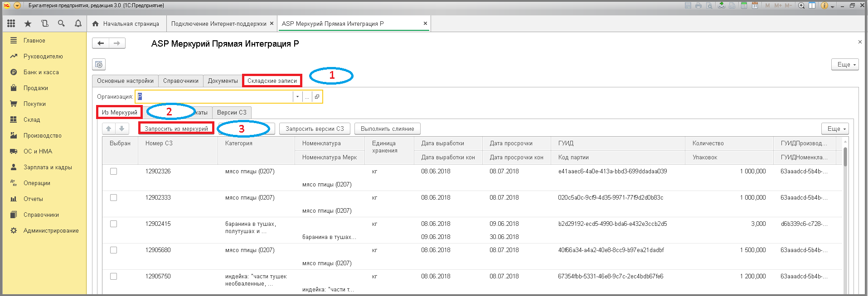This screenshot has width=868, height=296.
Task: Open notifications bell icon
Action: click(78, 24)
